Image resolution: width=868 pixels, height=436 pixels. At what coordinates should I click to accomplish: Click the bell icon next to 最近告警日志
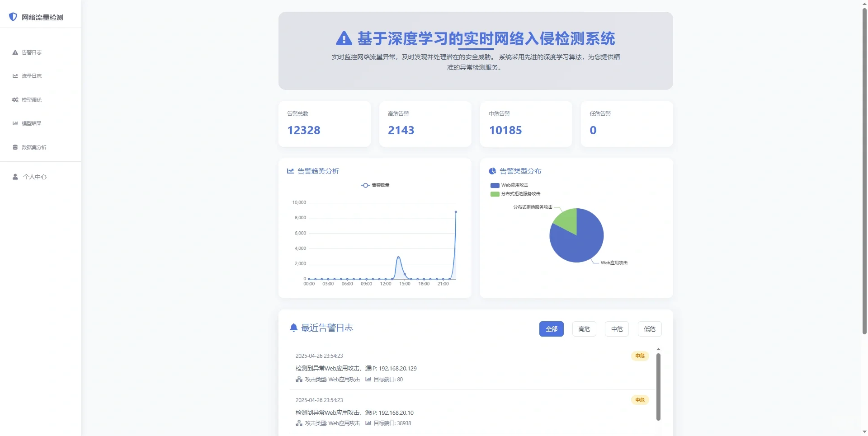(x=293, y=328)
